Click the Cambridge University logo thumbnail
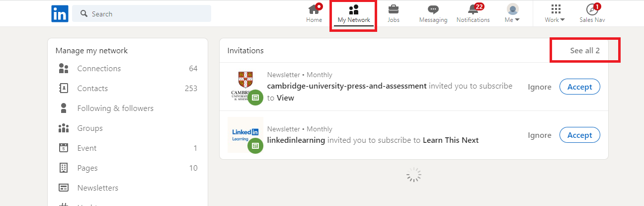 (245, 87)
